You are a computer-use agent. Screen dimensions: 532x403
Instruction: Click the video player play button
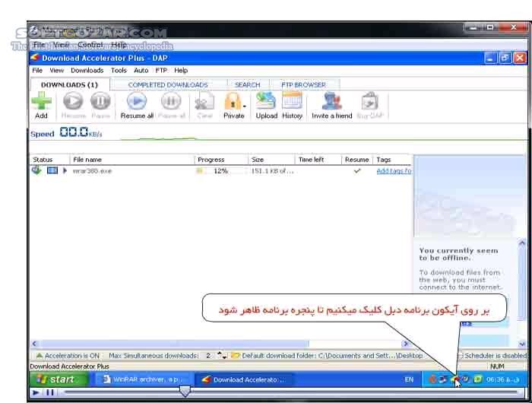tap(35, 393)
